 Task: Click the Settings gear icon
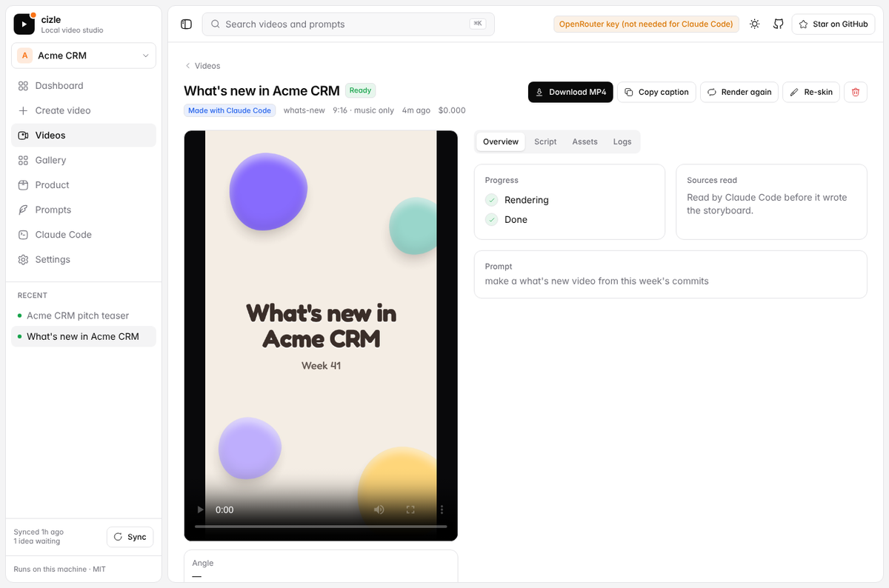coord(24,259)
